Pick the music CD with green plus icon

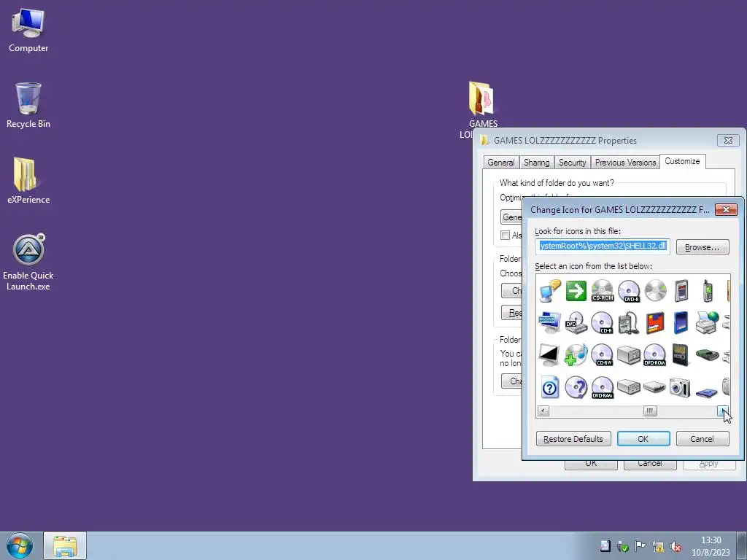(x=576, y=355)
